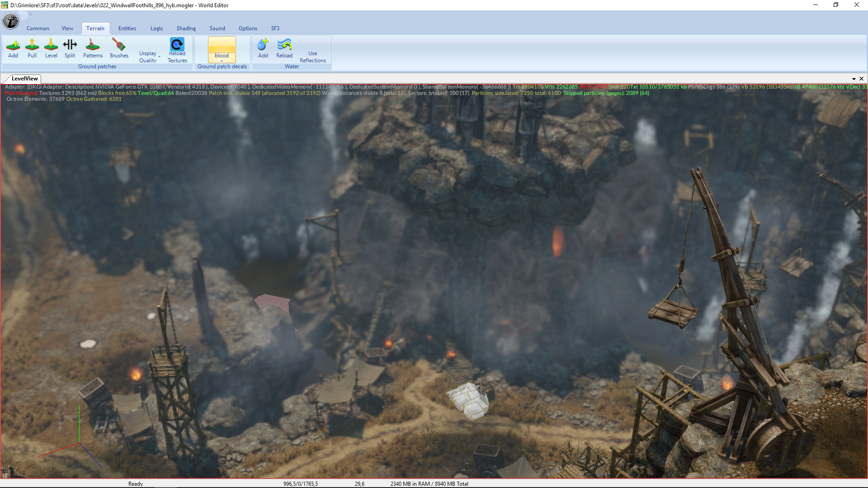Deselect the active Terrain ribbon group
This screenshot has width=868, height=488.
[x=95, y=28]
